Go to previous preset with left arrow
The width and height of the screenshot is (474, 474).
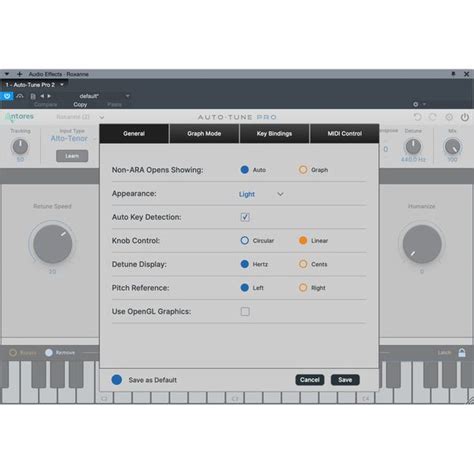tap(42, 96)
